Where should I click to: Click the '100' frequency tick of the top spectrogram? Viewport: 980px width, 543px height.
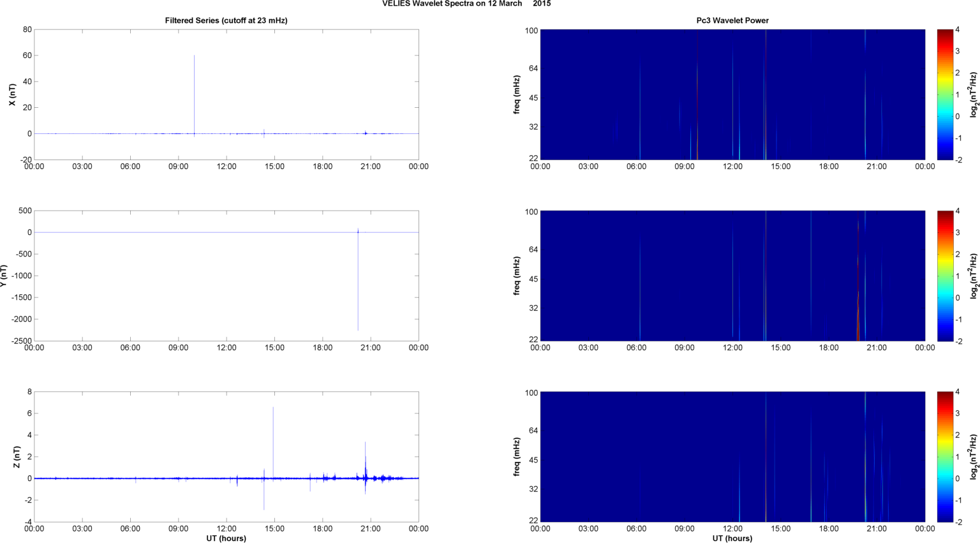point(531,31)
